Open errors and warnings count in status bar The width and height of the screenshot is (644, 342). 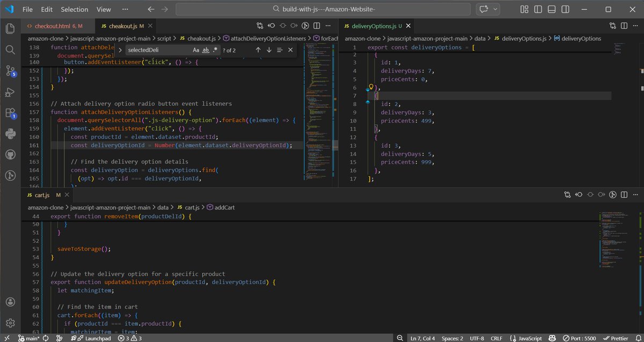click(x=129, y=338)
